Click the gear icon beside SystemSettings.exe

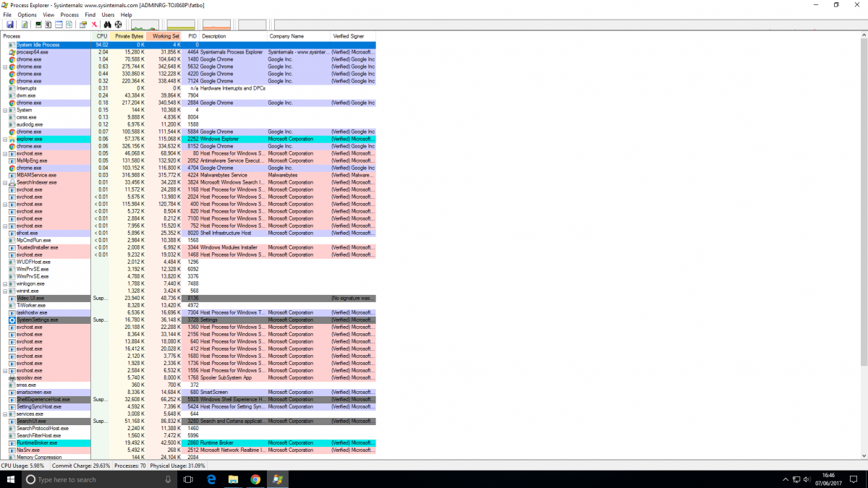12,320
